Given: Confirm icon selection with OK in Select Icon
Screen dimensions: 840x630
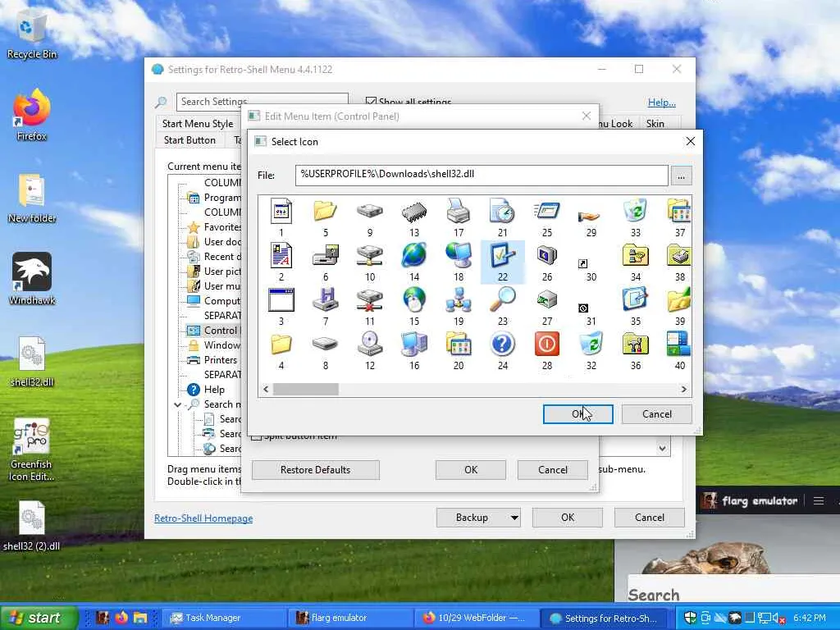Looking at the screenshot, I should coord(577,414).
